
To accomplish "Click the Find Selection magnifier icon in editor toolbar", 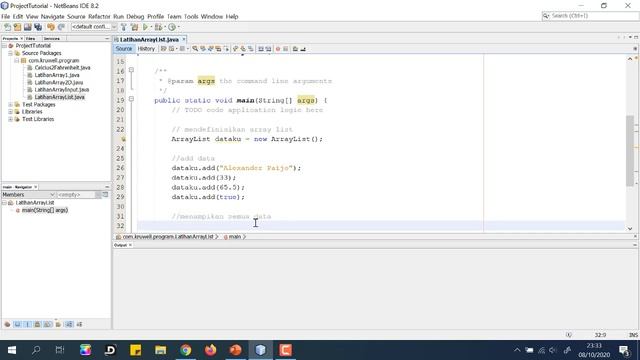I will [195, 49].
